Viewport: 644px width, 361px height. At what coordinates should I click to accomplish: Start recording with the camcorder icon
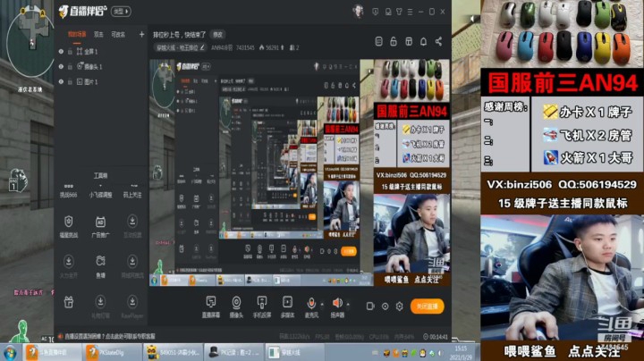370,306
